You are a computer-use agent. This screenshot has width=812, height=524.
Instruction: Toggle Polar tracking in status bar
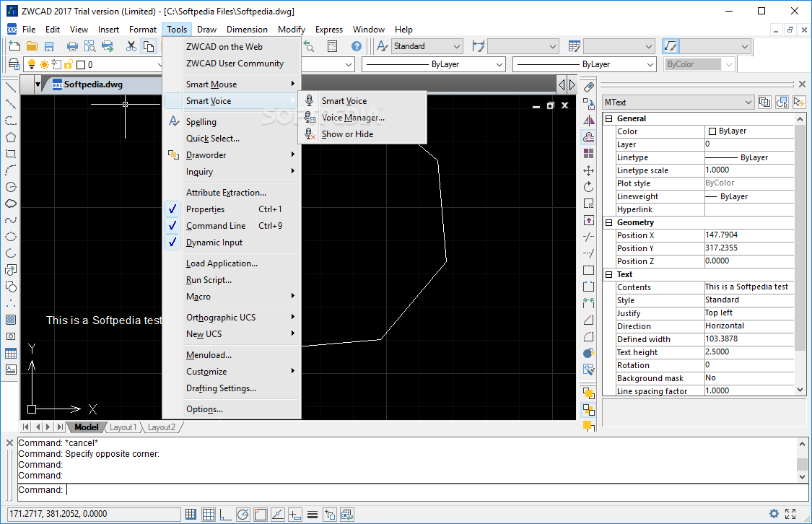point(243,514)
